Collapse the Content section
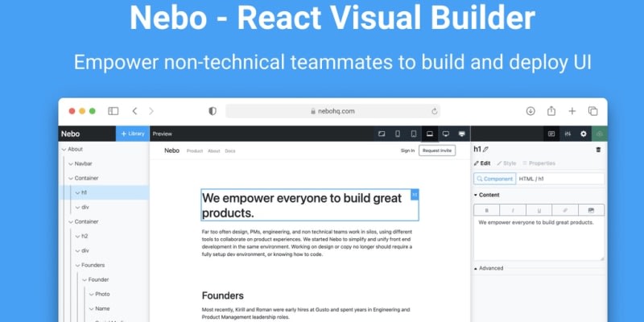The width and height of the screenshot is (644, 322). coord(487,195)
